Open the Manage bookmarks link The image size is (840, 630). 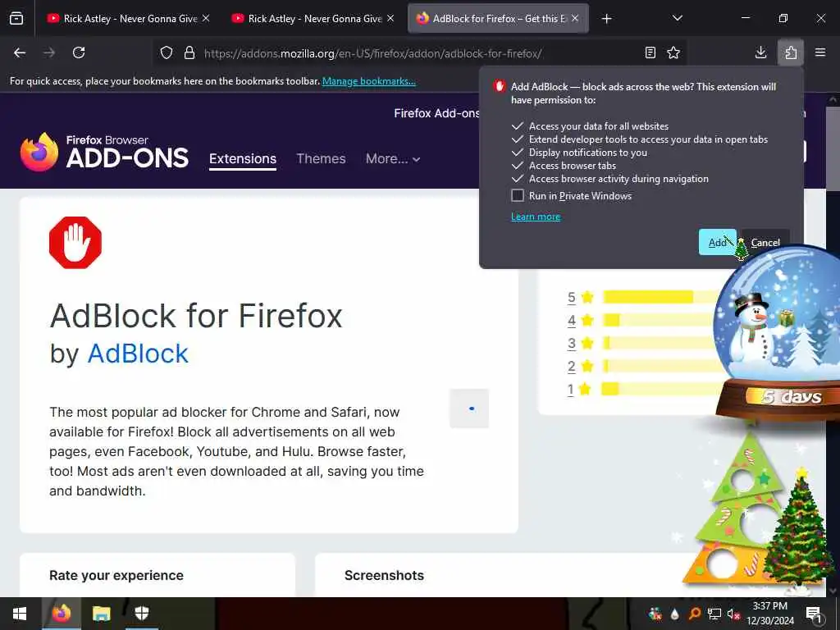tap(368, 81)
